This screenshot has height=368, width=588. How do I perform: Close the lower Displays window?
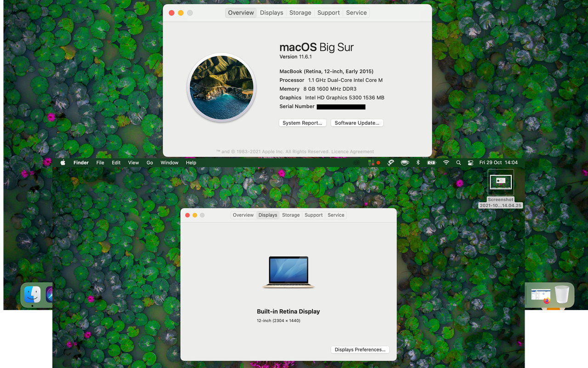pyautogui.click(x=187, y=215)
